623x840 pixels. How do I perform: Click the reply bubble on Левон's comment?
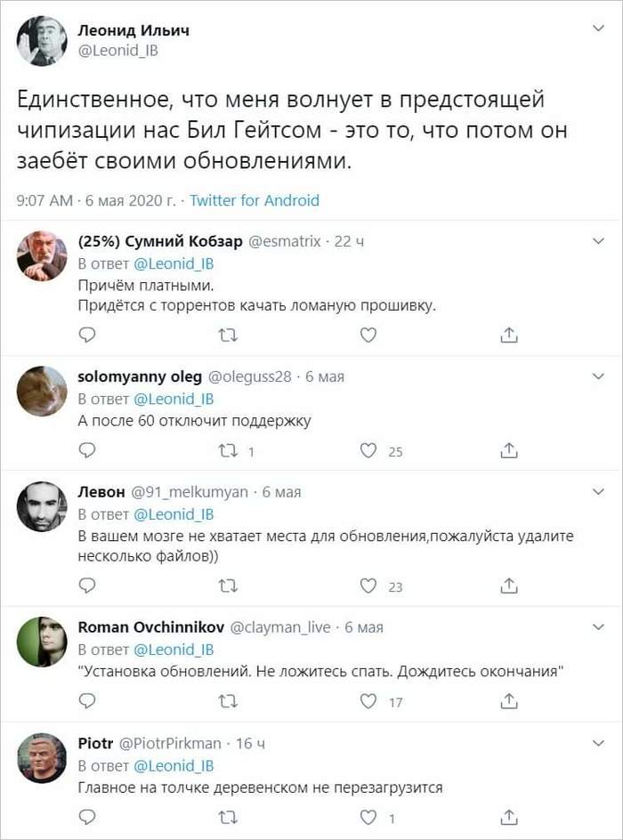coord(86,586)
